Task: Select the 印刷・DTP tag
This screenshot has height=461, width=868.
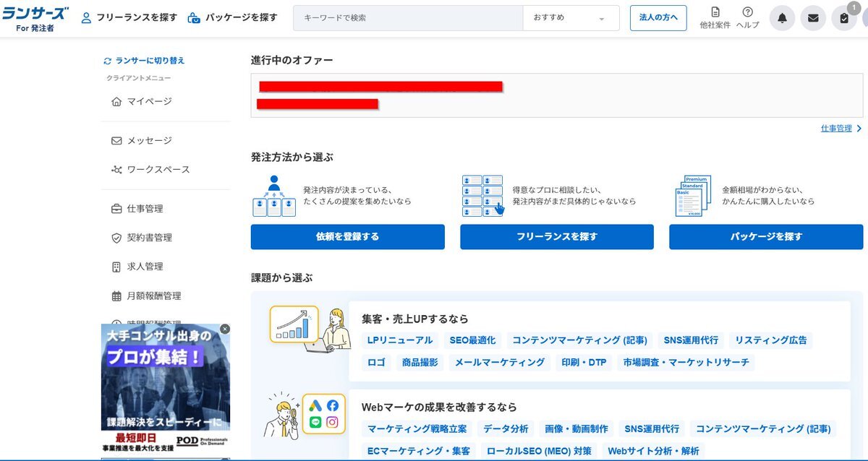Action: point(584,363)
